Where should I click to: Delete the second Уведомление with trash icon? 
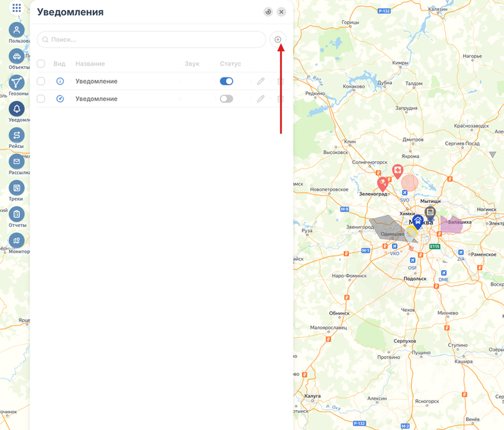coord(280,99)
